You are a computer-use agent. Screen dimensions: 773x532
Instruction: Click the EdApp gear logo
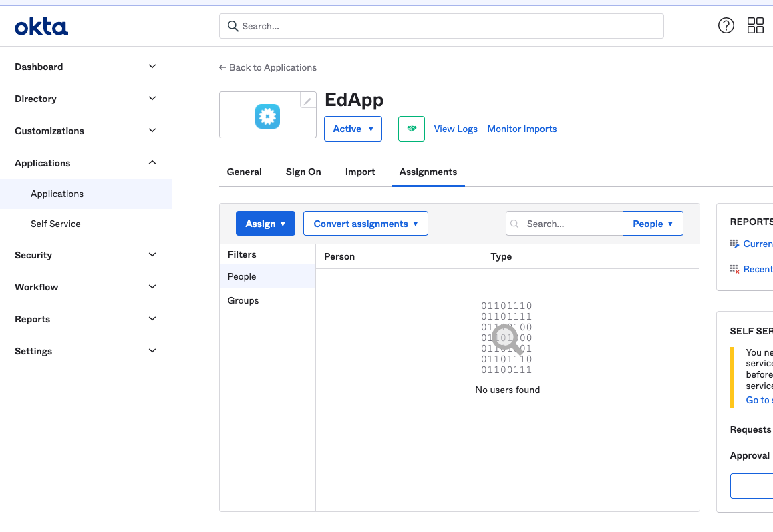(268, 116)
